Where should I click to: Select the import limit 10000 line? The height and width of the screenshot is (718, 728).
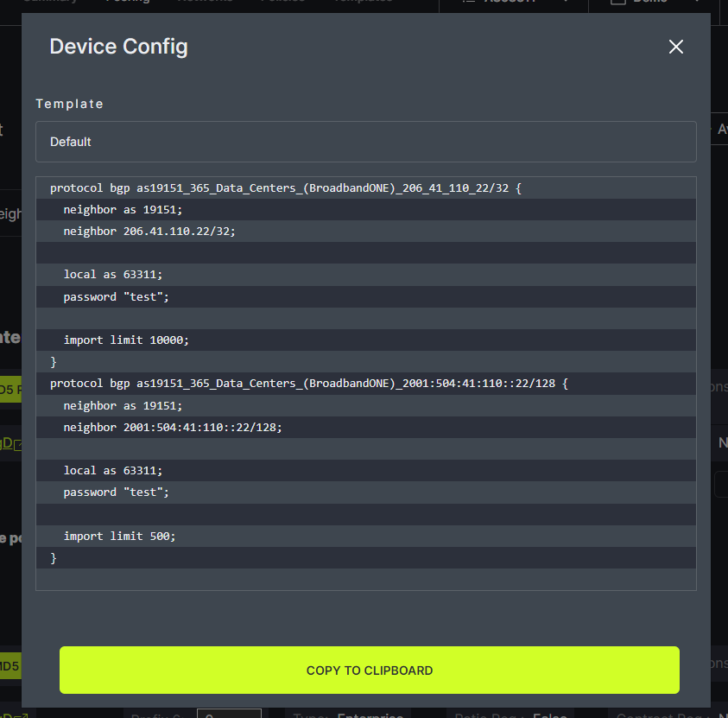(x=126, y=340)
